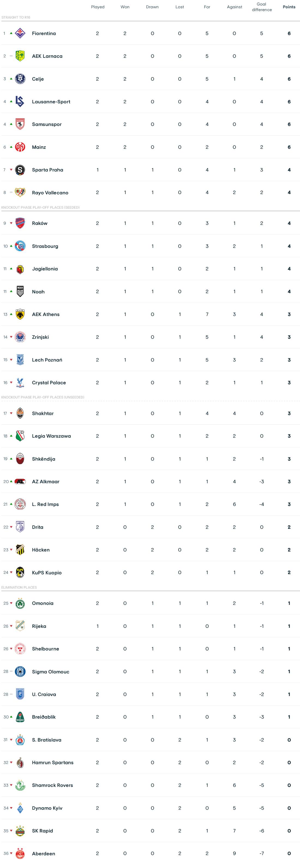Click the Strasbourg club crest
300x868 pixels.
click(20, 246)
